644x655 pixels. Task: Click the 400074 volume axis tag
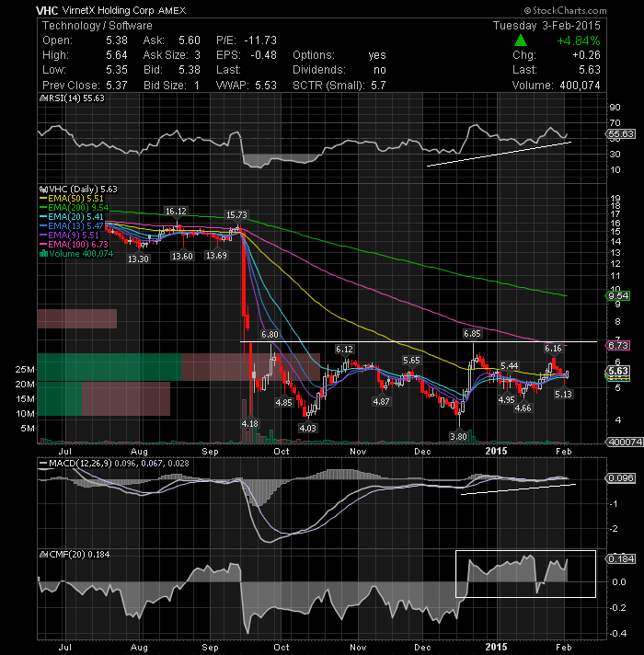click(x=625, y=442)
